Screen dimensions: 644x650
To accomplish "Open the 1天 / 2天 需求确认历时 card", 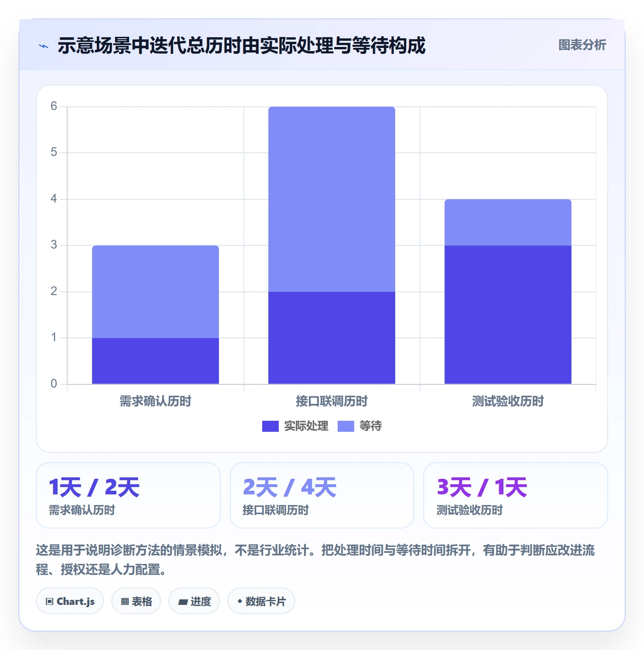I will click(128, 495).
